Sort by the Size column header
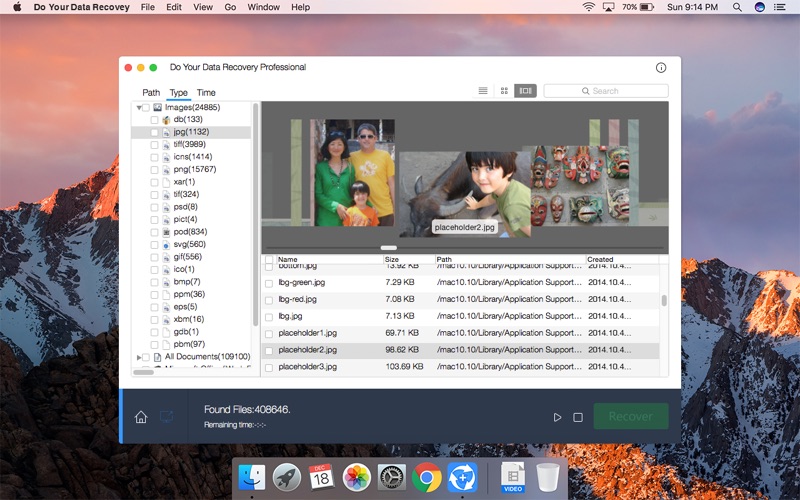 click(x=409, y=259)
